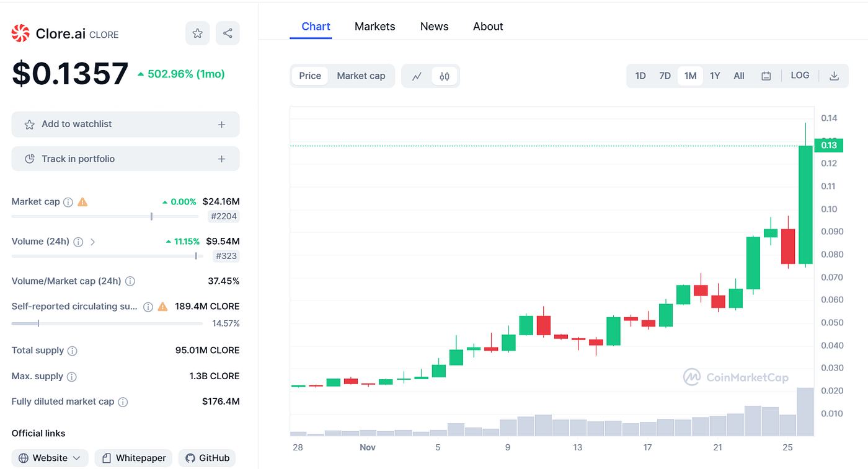Image resolution: width=868 pixels, height=469 pixels.
Task: Open Self-reported circulating supply info popup
Action: [148, 305]
